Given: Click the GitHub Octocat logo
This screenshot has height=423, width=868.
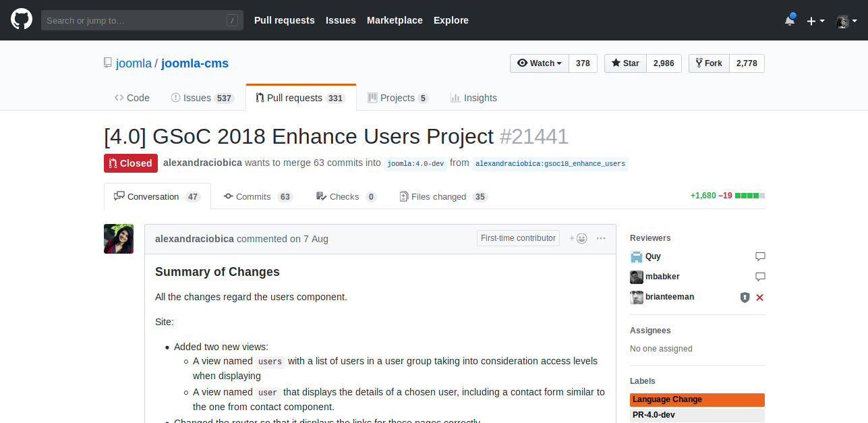Looking at the screenshot, I should pos(22,20).
